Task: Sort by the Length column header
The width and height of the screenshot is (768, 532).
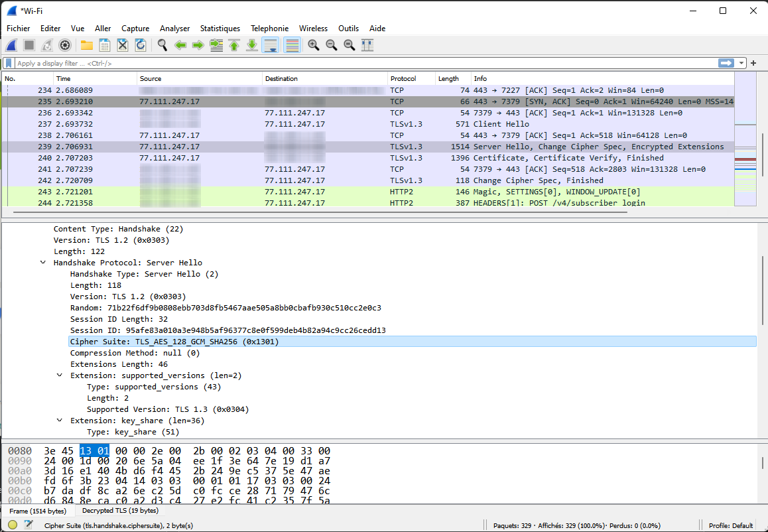Action: [454, 78]
